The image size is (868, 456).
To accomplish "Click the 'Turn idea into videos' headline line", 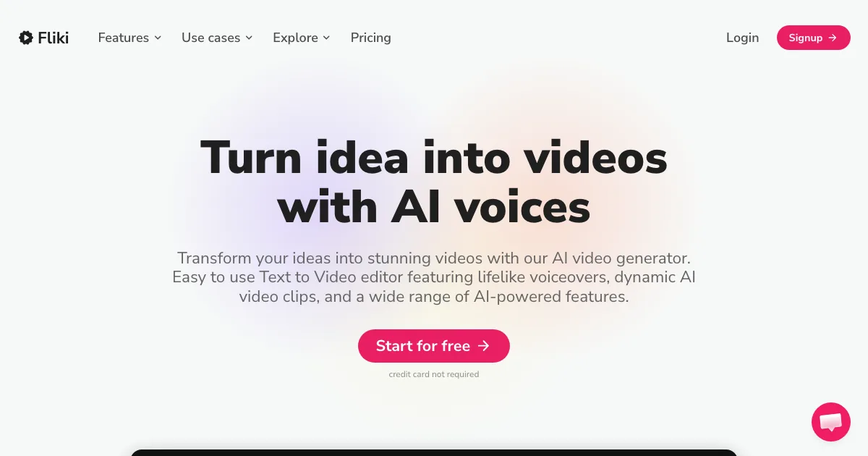I will [434, 157].
